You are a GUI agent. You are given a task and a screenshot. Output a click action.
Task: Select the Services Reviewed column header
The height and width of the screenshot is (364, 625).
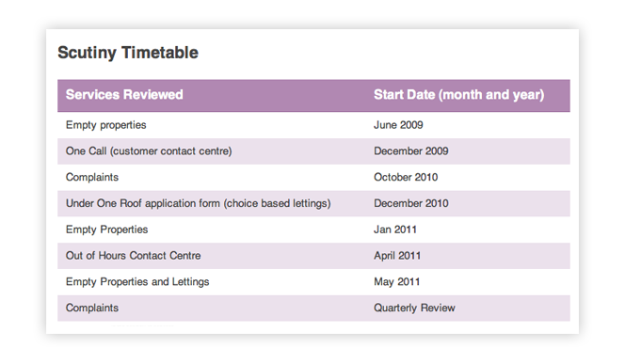(124, 95)
